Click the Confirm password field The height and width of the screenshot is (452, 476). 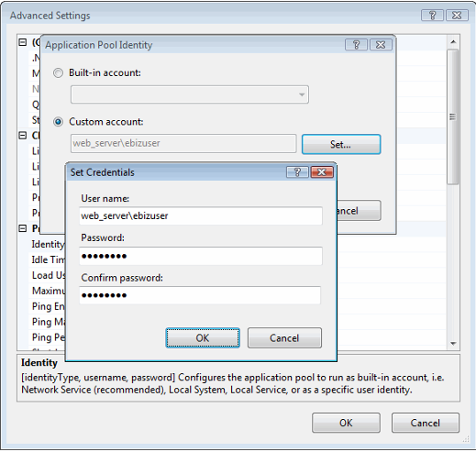[x=200, y=295]
